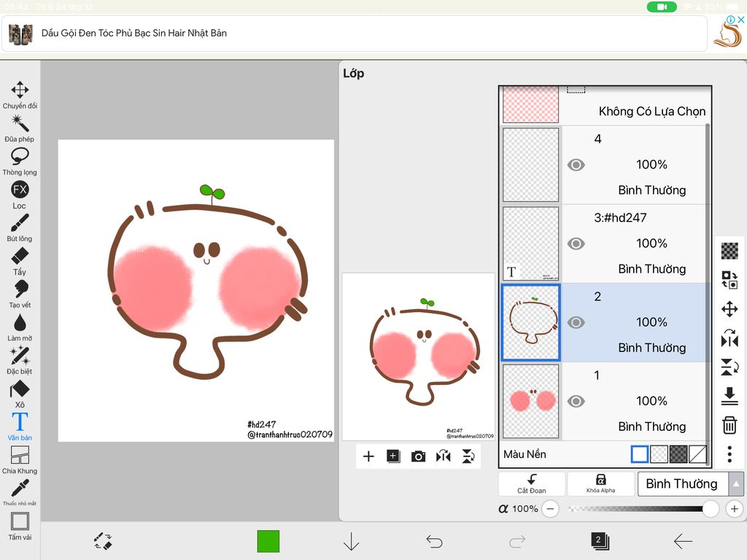
Task: Delete the layer with trash icon
Action: (729, 425)
